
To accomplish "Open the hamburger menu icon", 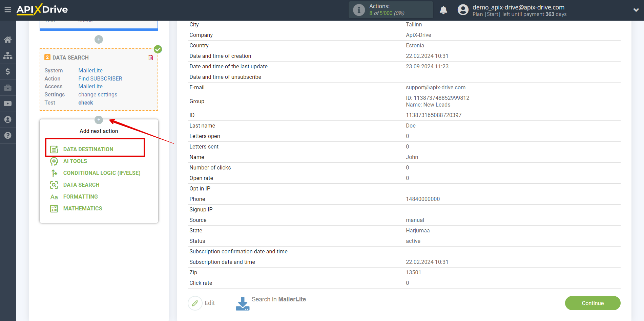I will click(x=8, y=9).
